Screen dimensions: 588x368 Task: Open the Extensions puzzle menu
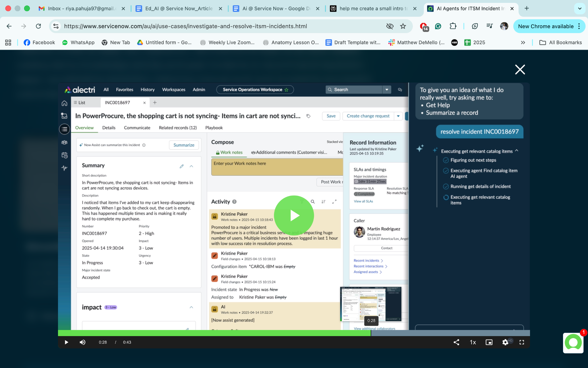click(453, 26)
